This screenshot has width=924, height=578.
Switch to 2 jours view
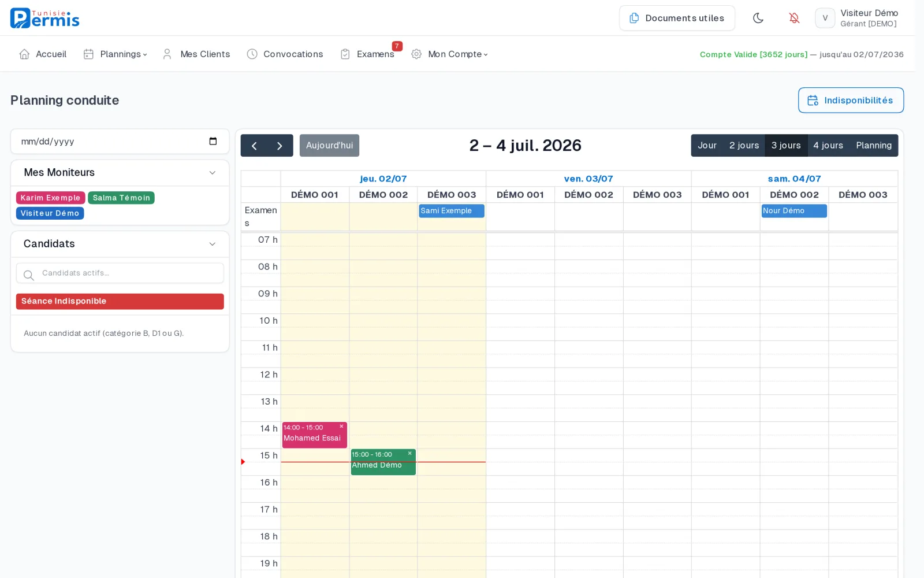[744, 146]
